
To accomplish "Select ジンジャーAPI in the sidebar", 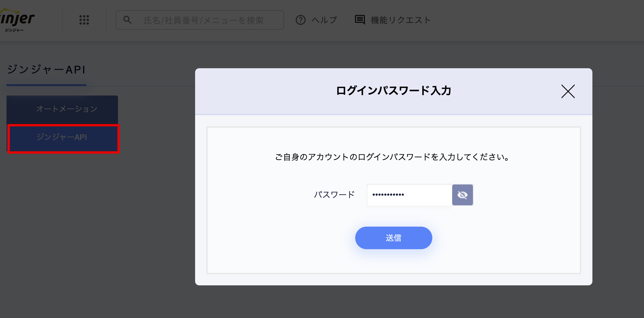I will pyautogui.click(x=62, y=137).
